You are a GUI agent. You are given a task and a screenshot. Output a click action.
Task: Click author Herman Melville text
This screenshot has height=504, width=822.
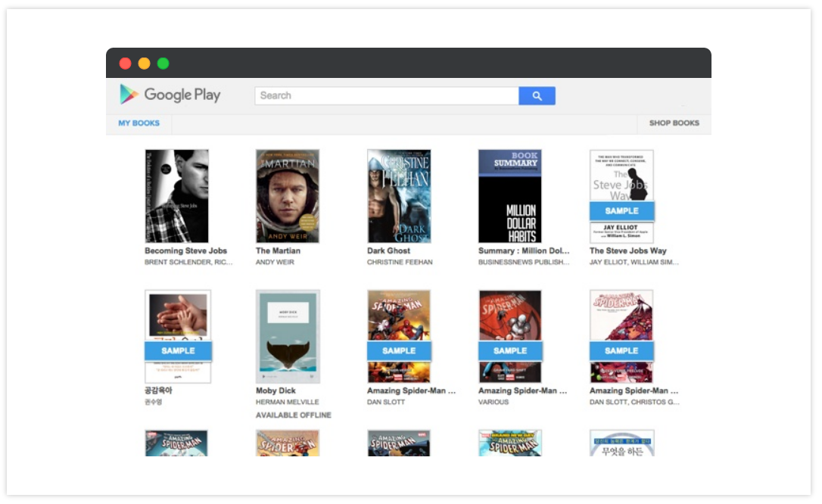(x=288, y=402)
